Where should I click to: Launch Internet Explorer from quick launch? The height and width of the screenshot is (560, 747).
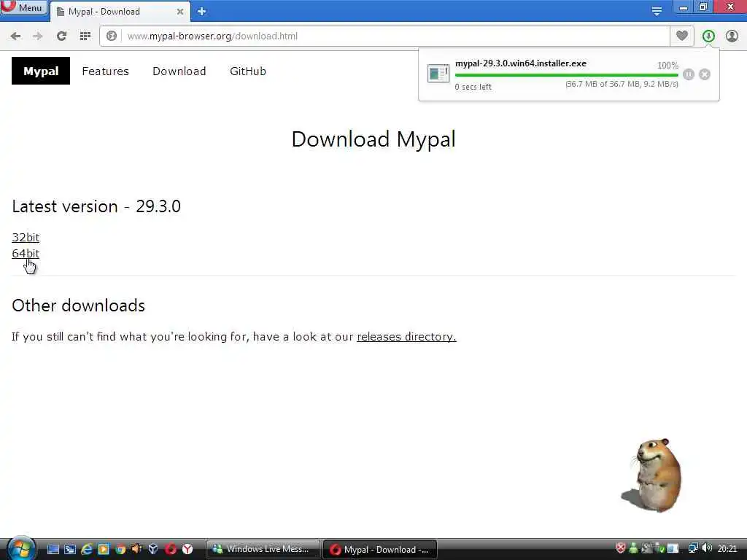[87, 550]
